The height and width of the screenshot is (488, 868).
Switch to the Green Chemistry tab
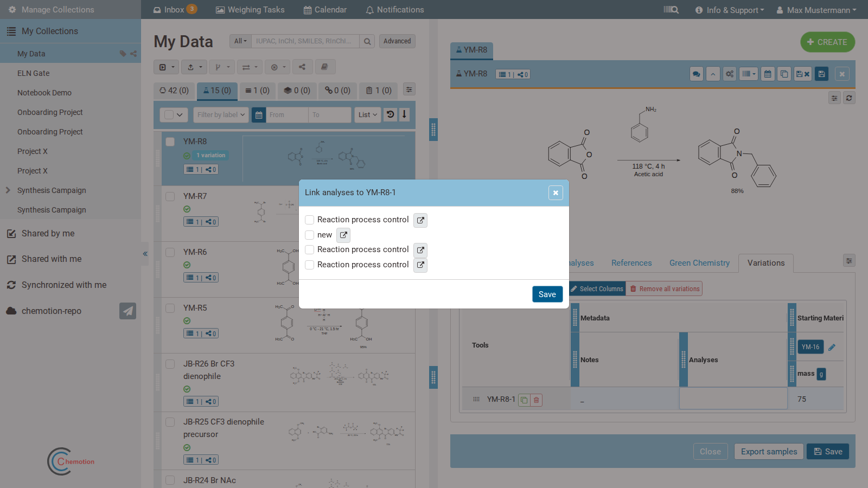(699, 263)
